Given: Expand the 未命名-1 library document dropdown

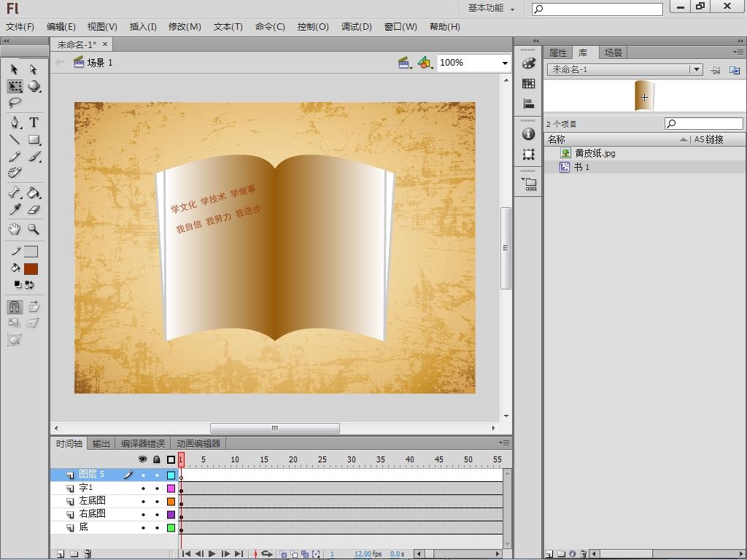Looking at the screenshot, I should point(697,69).
